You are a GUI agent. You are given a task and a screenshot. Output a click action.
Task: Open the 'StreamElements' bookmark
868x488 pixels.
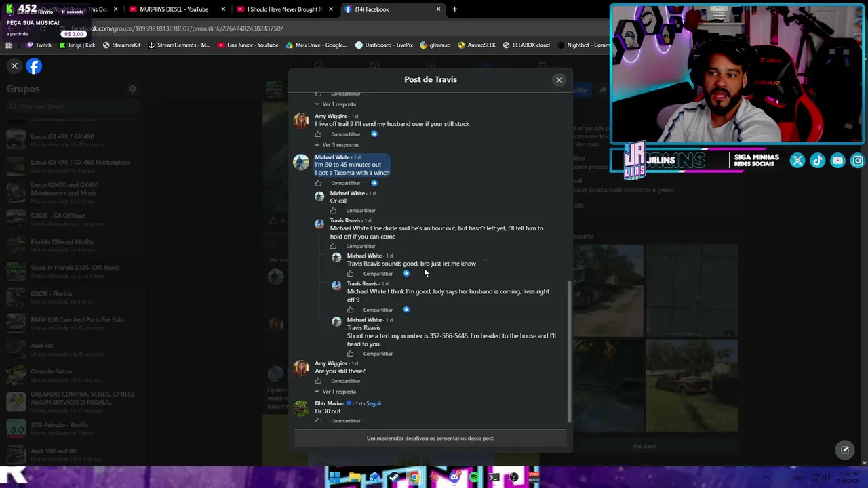pos(179,45)
